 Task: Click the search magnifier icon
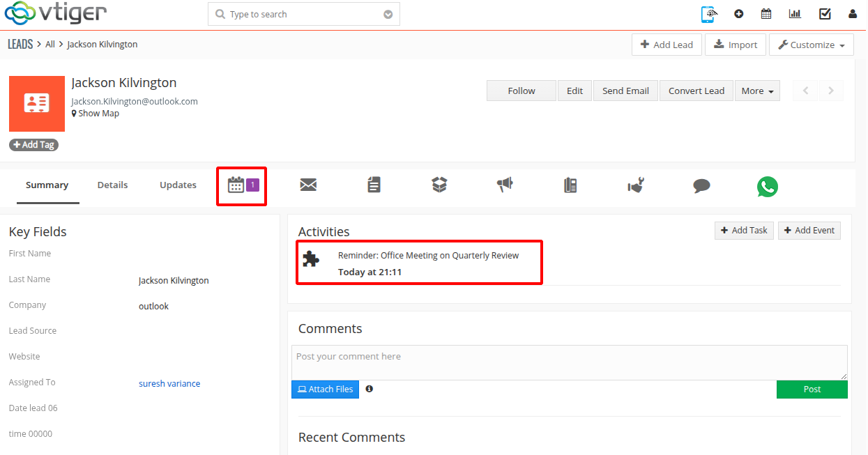220,15
